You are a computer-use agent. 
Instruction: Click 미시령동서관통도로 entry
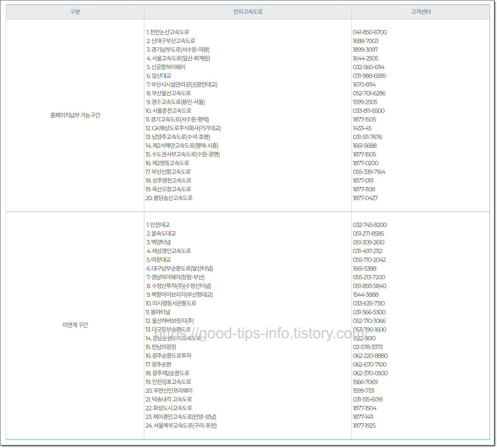(x=171, y=303)
